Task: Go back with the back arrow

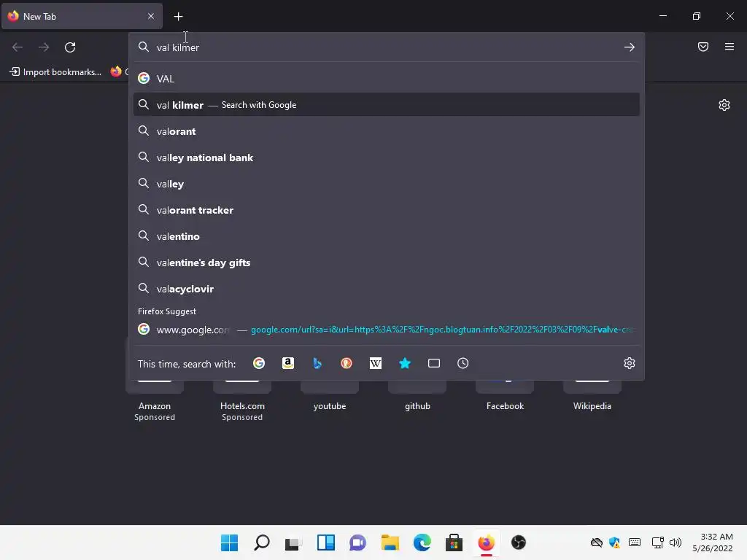Action: 18,47
